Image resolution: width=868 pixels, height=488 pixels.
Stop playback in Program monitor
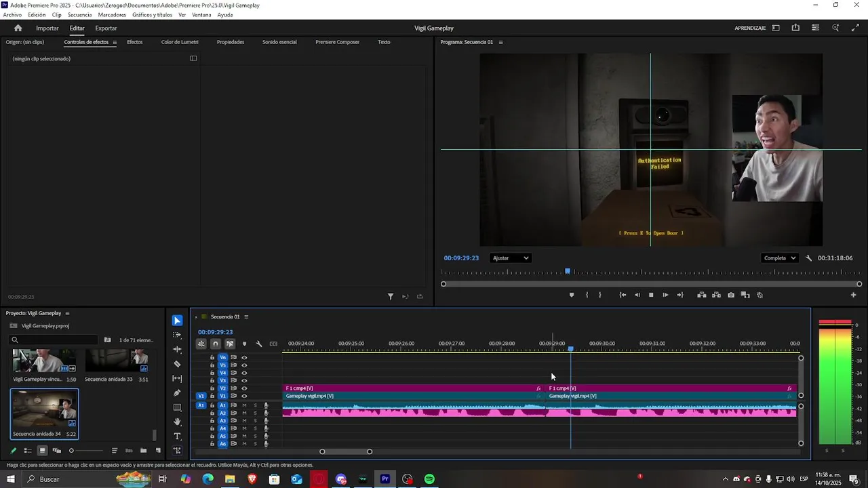tap(651, 295)
